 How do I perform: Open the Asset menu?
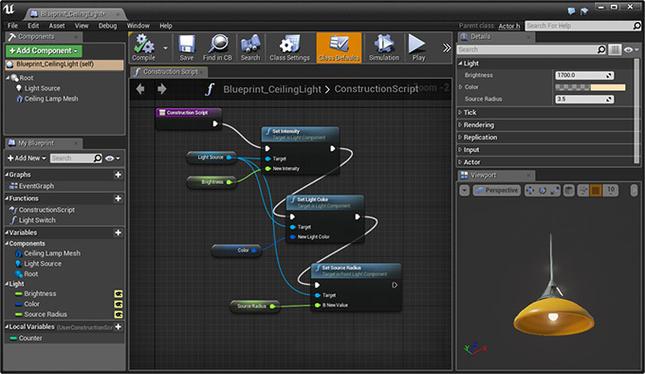(57, 26)
